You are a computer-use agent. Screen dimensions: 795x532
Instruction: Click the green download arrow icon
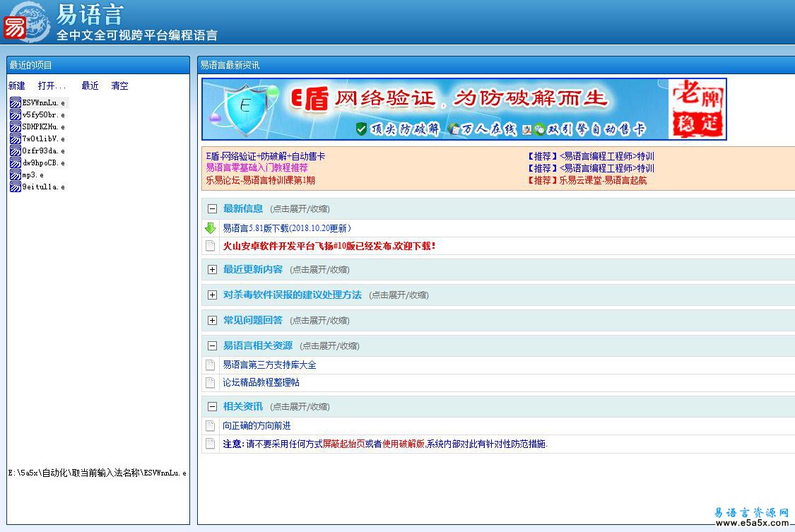click(211, 228)
